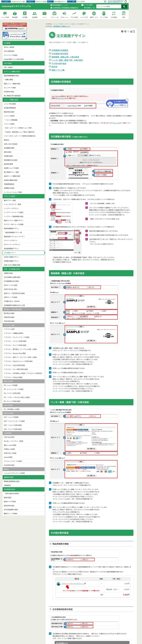Click the ファイルを選択 button

[83, 156]
